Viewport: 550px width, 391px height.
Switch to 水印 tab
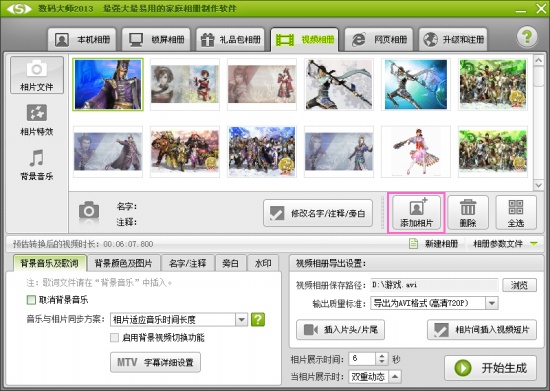(x=263, y=263)
